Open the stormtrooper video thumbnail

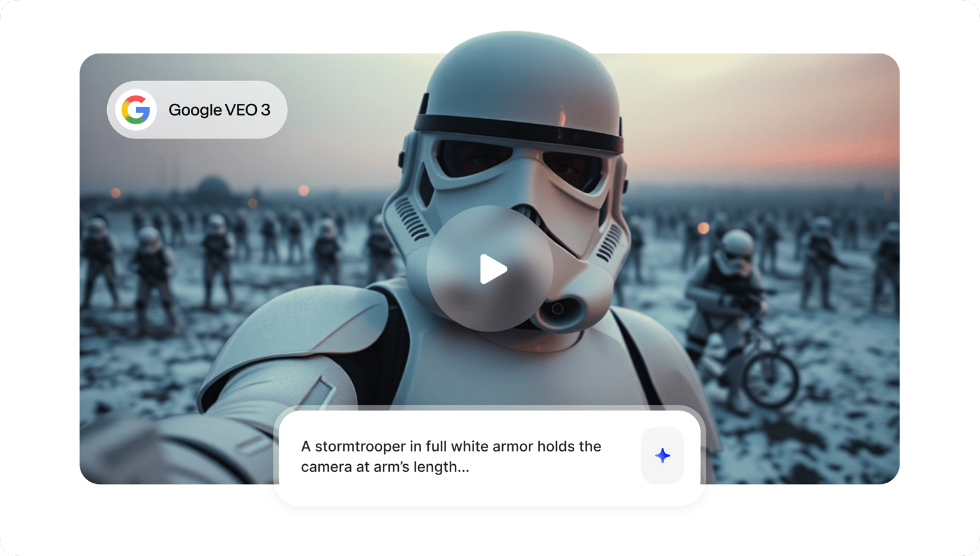(x=489, y=268)
